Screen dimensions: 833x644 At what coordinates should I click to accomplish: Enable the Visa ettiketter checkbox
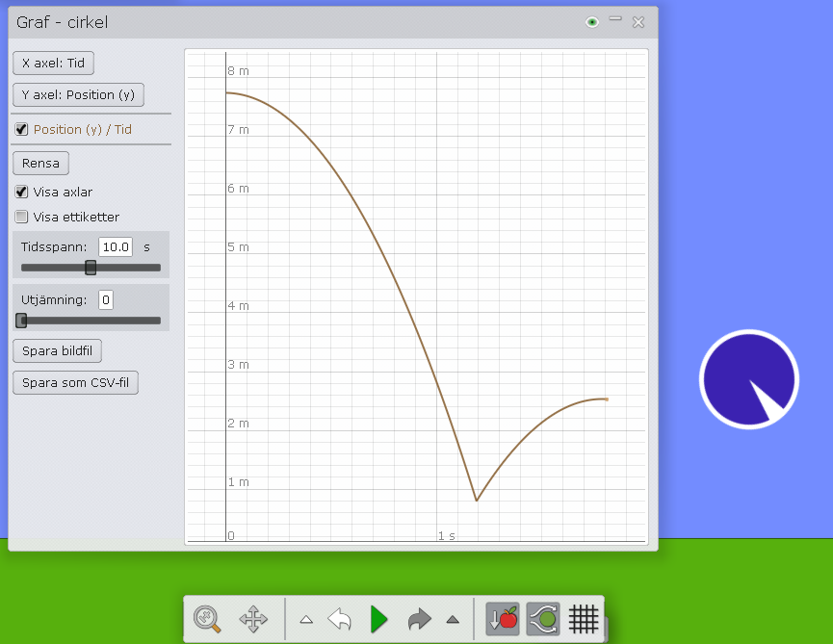point(22,217)
